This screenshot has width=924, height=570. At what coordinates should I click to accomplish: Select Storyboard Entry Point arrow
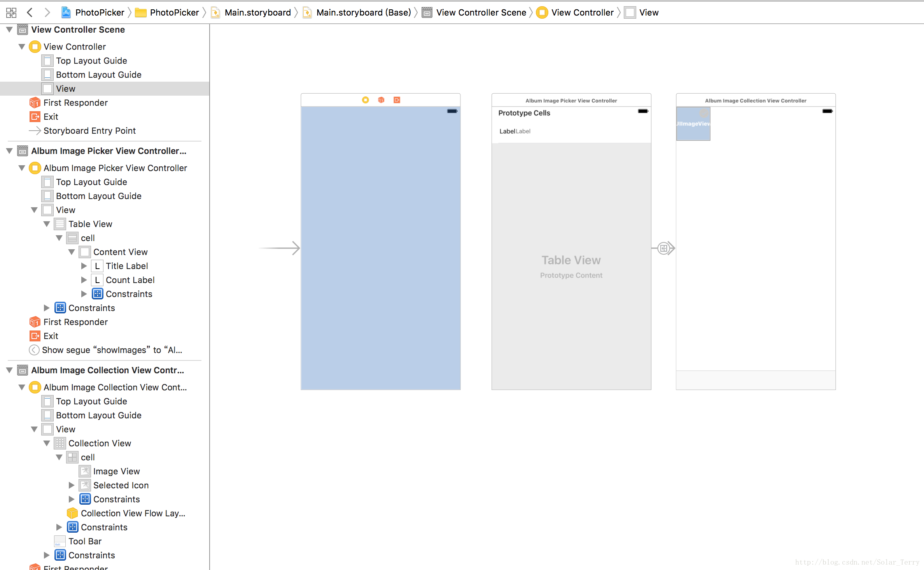pyautogui.click(x=35, y=131)
